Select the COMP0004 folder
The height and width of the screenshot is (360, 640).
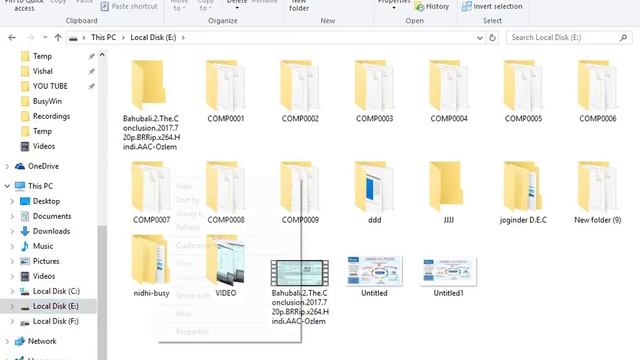(449, 86)
